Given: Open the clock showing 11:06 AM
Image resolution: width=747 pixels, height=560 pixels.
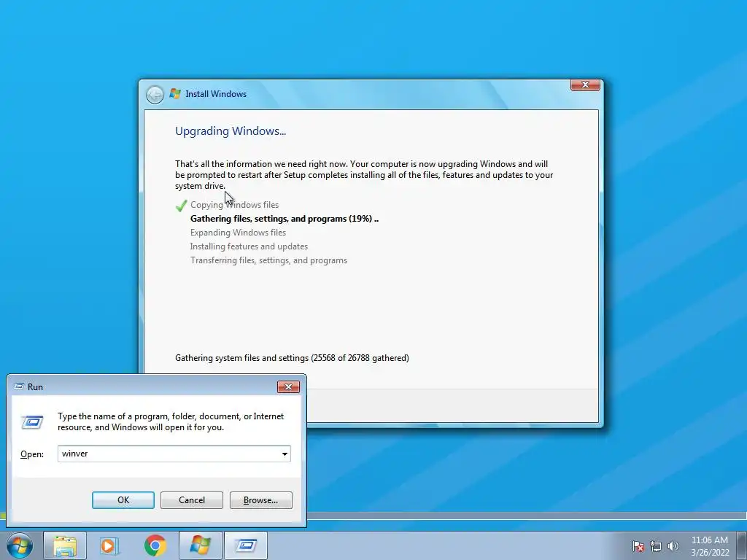Looking at the screenshot, I should coord(709,545).
